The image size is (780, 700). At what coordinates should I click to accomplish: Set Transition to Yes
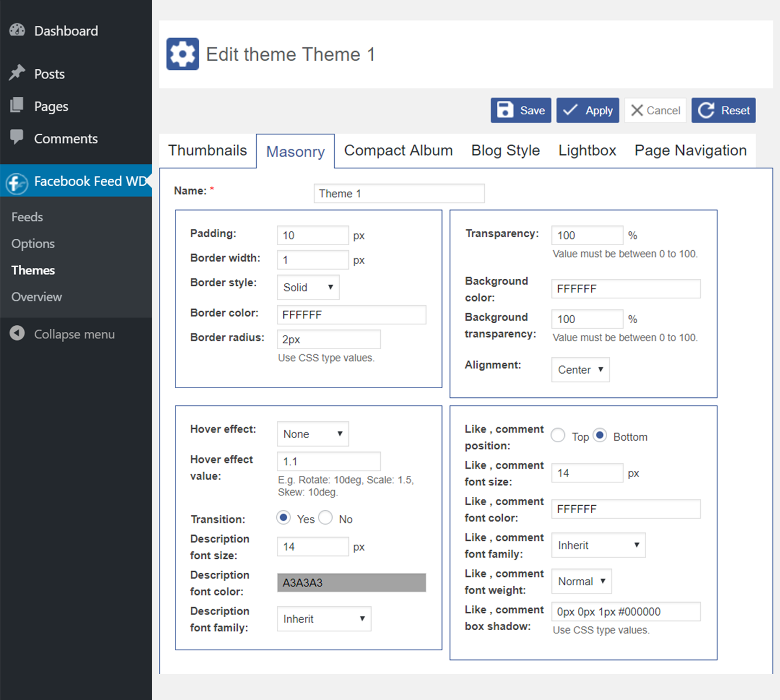coord(283,518)
